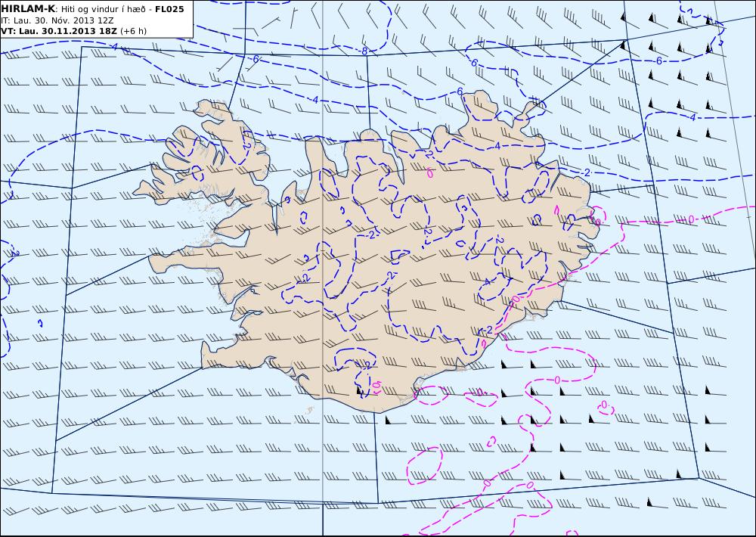The height and width of the screenshot is (537, 756).
Task: Select the 'IT: Lau. 30. Nóv. 2013 12Z' line
Action: click(57, 20)
